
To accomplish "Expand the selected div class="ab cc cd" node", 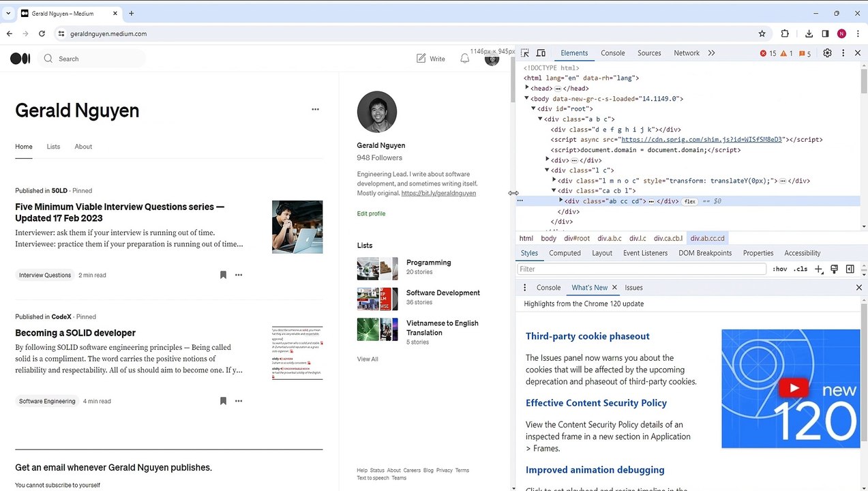I will [x=561, y=200].
